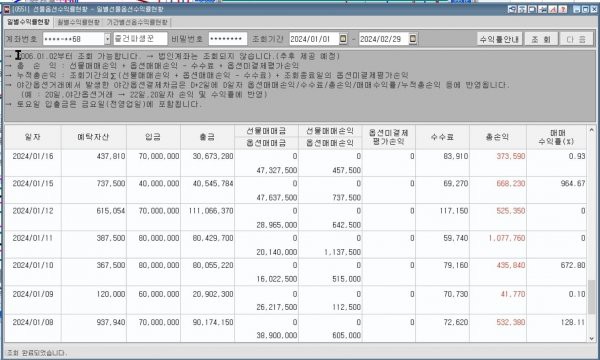Click the 672.80 return rate value
The image size is (600, 360).
click(x=573, y=265)
